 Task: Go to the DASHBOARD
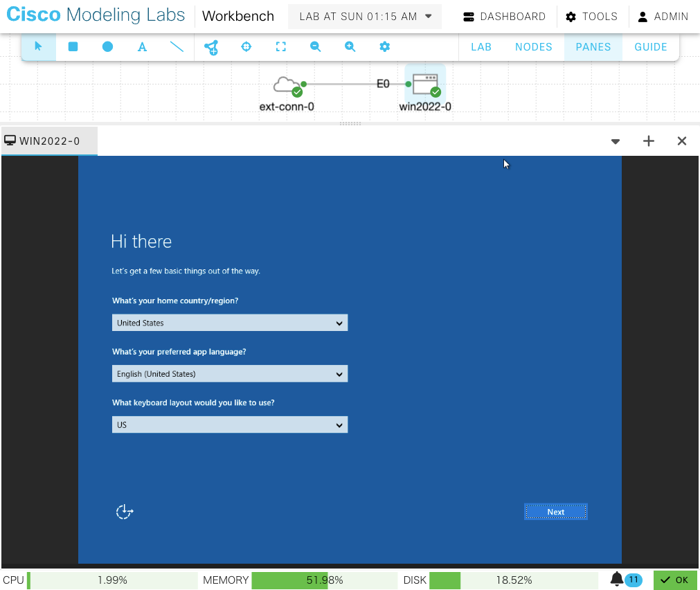point(505,17)
